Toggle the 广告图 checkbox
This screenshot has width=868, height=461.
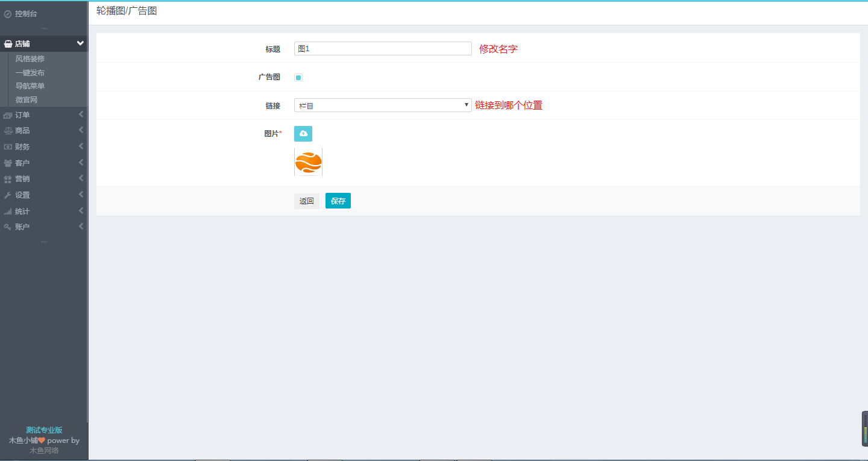coord(298,77)
